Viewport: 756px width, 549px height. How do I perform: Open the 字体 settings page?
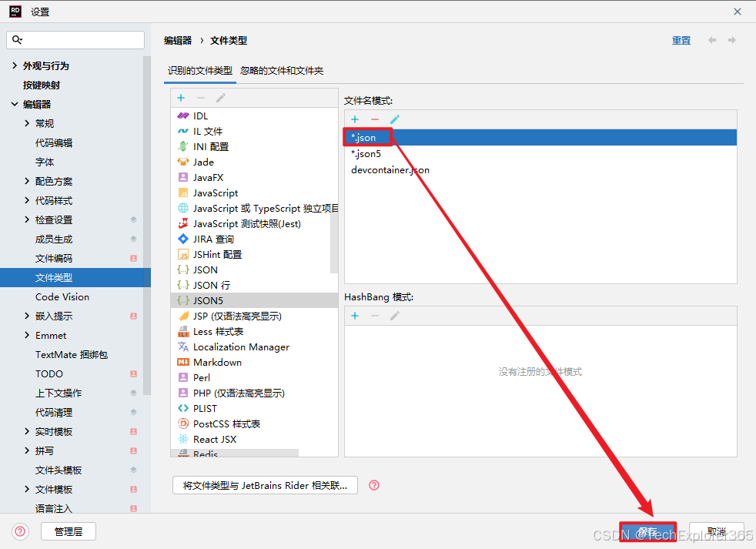pyautogui.click(x=45, y=162)
